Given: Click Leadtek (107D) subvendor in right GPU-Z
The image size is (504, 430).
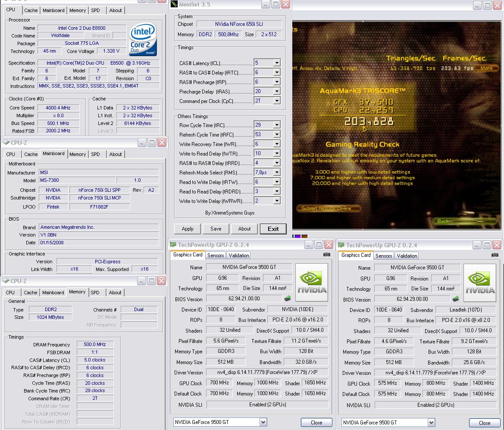Looking at the screenshot, I should (466, 310).
